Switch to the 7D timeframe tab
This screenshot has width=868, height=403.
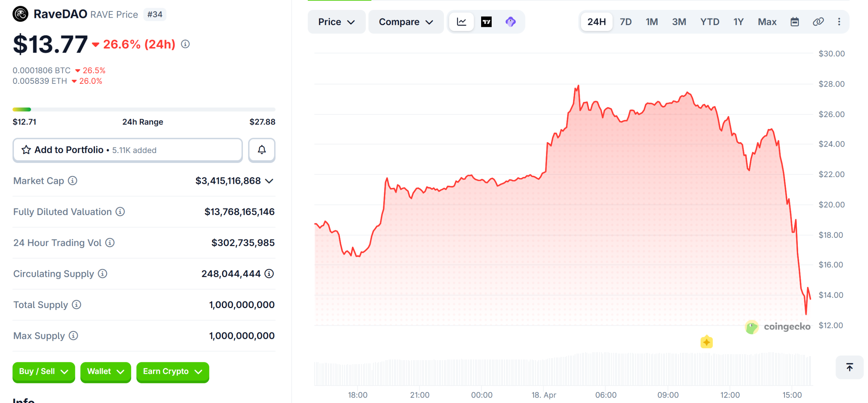coord(626,21)
